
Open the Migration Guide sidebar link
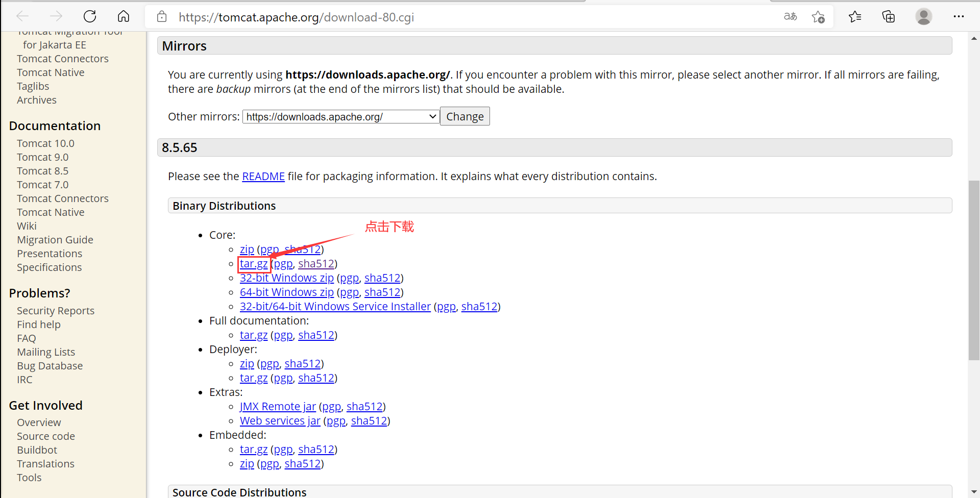55,240
